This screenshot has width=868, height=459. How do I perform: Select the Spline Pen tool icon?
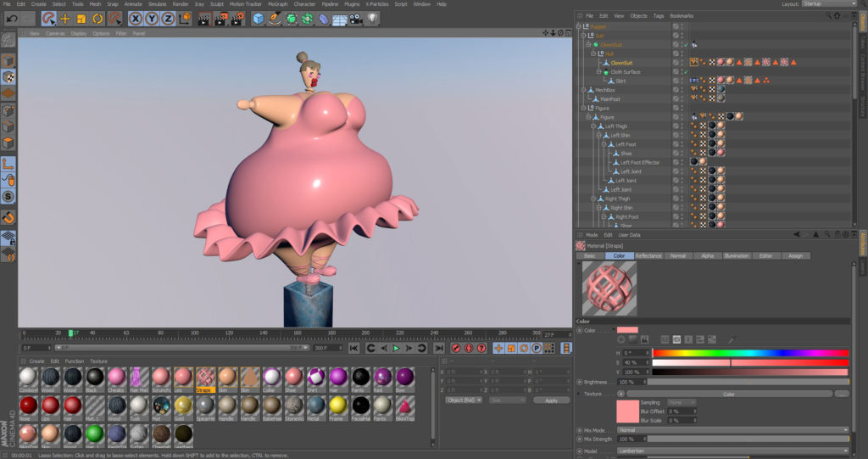[x=275, y=19]
